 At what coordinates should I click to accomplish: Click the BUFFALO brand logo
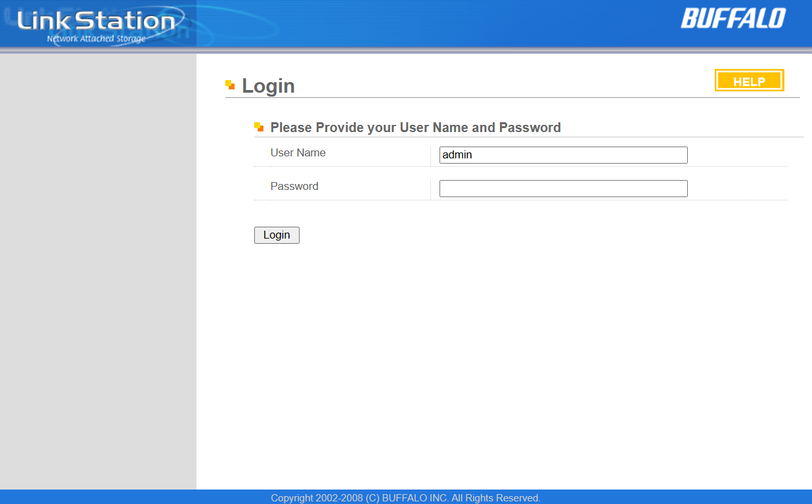coord(733,18)
